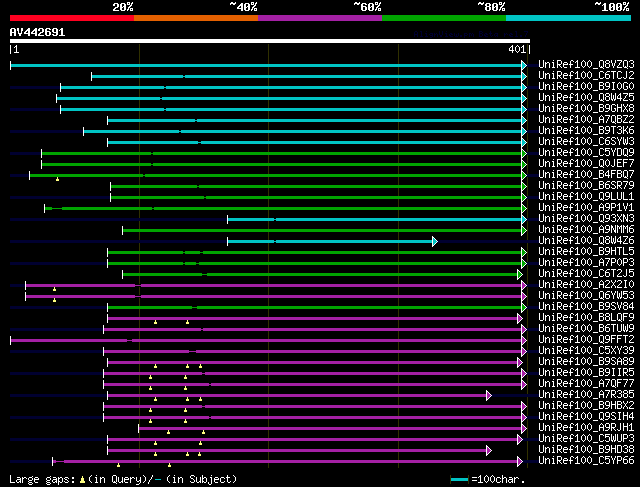The image size is (640, 487).
Task: Click the arrowhead ending the A7R385 alignment
Action: point(489,396)
